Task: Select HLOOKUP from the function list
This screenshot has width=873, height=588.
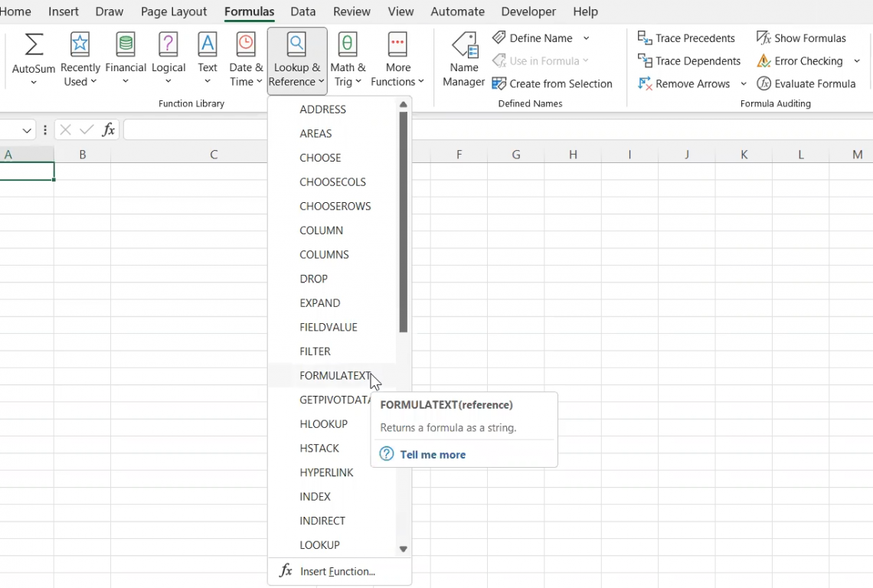Action: tap(323, 424)
